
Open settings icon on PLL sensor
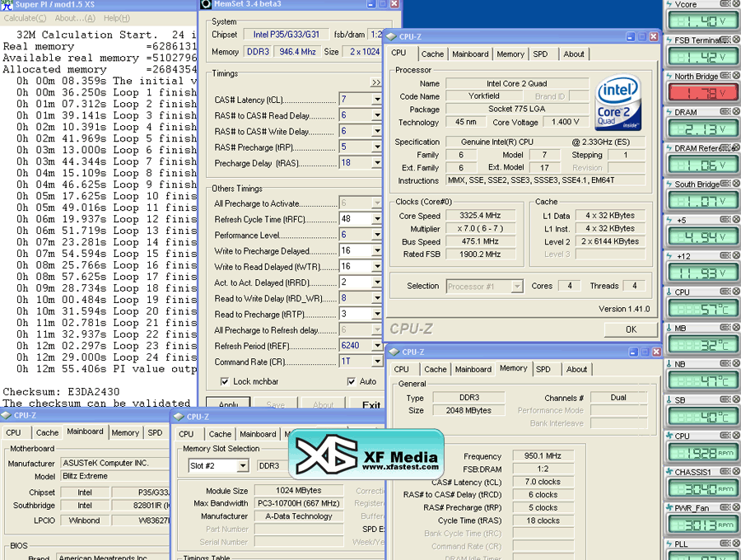click(726, 544)
